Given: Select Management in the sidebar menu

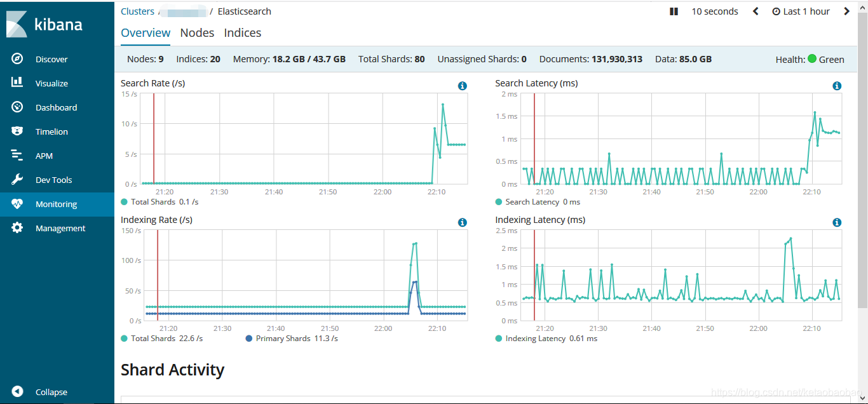Looking at the screenshot, I should pyautogui.click(x=60, y=228).
